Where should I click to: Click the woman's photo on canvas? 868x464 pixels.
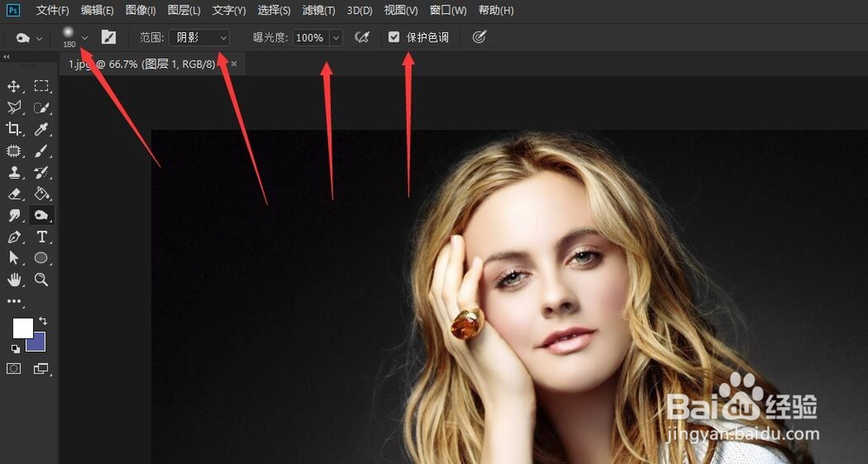(510, 296)
